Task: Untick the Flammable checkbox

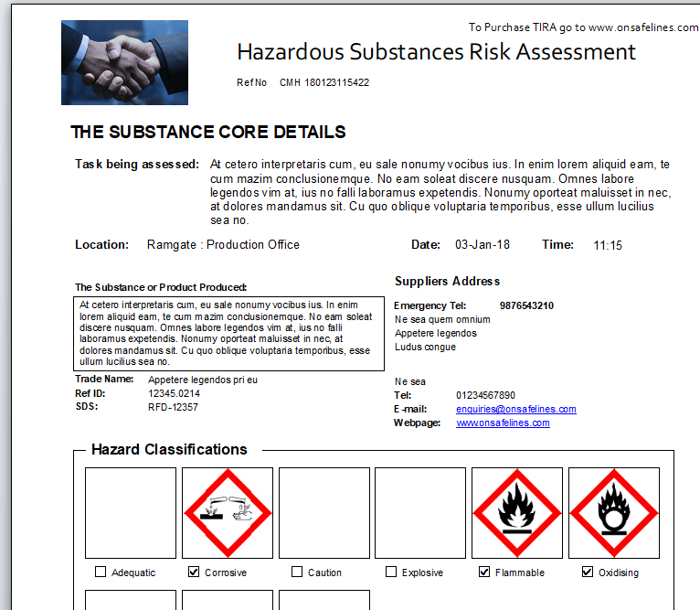Action: (484, 572)
